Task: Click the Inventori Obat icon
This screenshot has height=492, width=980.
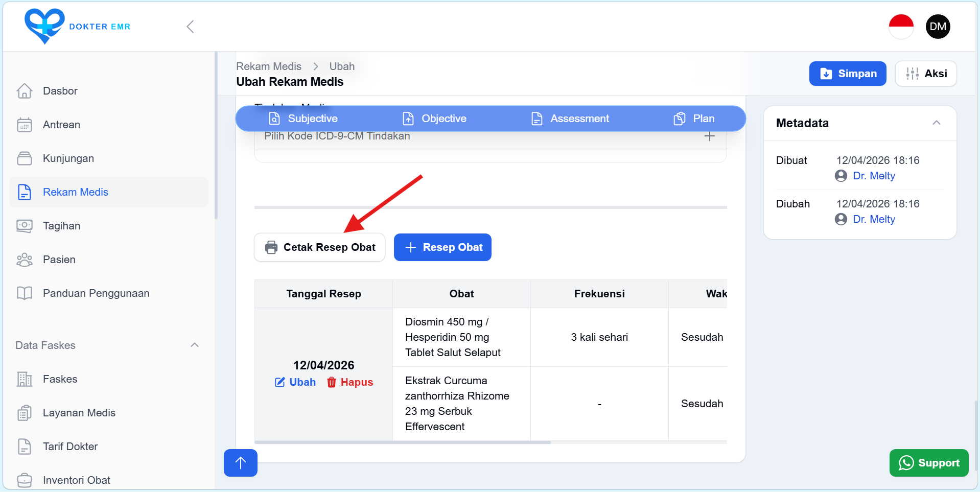Action: (x=25, y=480)
